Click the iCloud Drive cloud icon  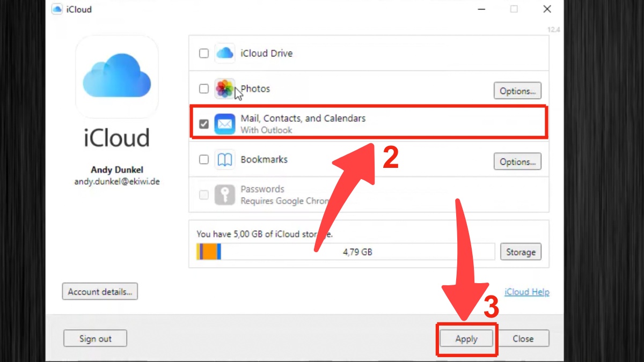[x=225, y=53]
